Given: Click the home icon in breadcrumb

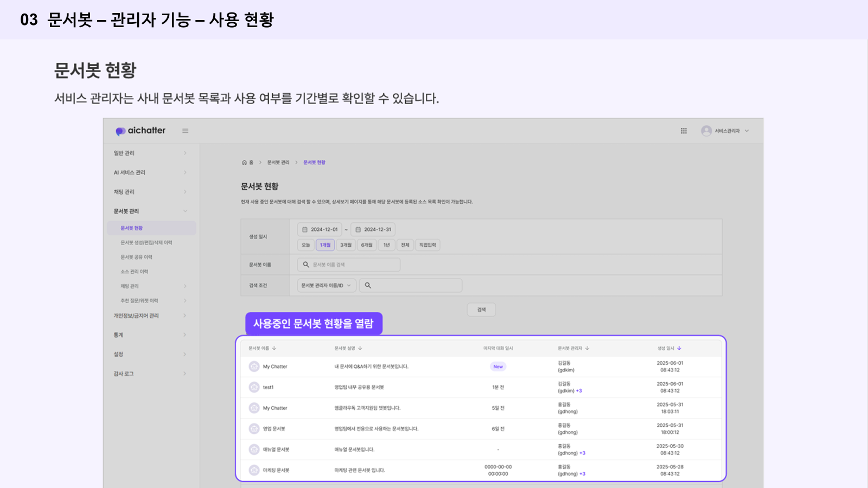Looking at the screenshot, I should pos(245,163).
